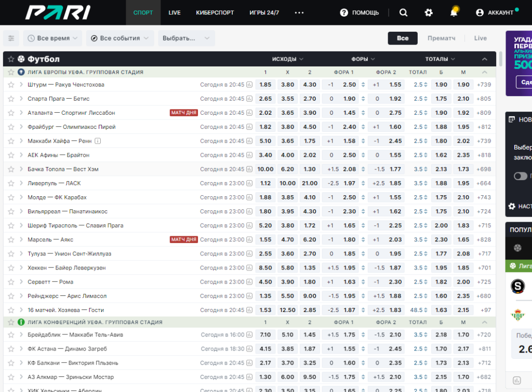Open the search magnifier icon
Viewport: 532px width, 392px height.
pyautogui.click(x=403, y=12)
